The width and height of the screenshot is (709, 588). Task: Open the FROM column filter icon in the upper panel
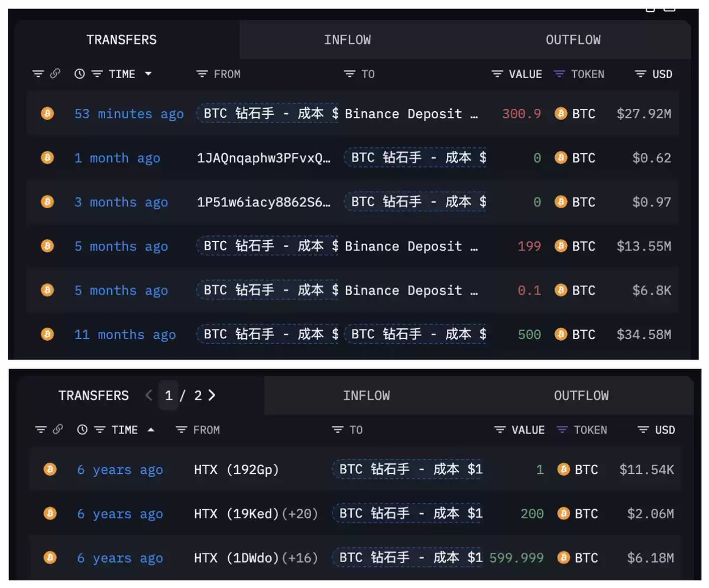pyautogui.click(x=202, y=74)
